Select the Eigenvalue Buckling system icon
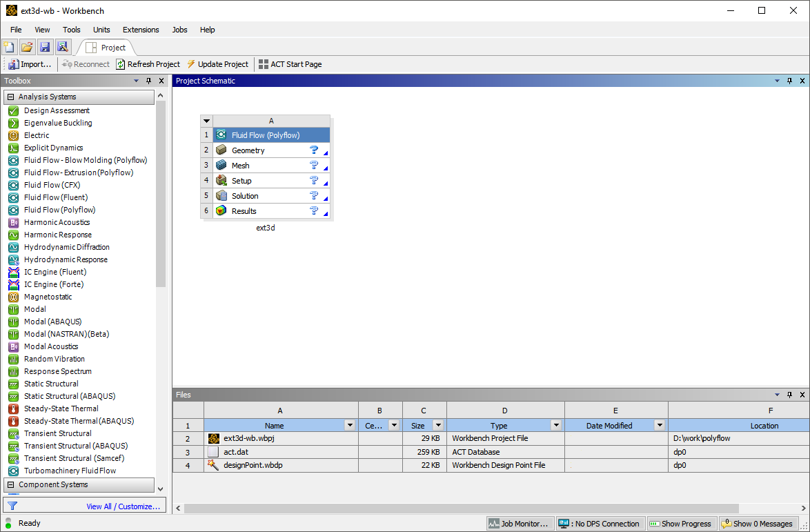 point(14,123)
